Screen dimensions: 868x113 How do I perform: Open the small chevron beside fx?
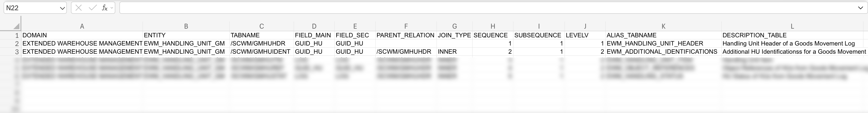111,8
